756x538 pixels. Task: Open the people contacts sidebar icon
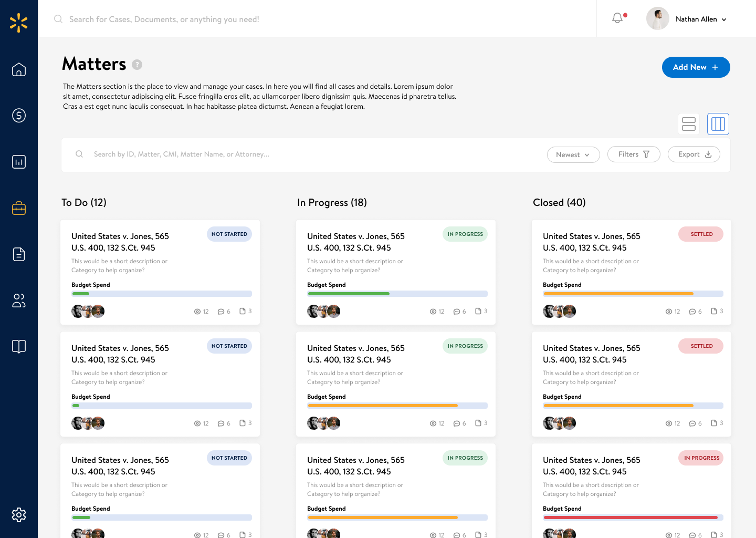point(19,301)
